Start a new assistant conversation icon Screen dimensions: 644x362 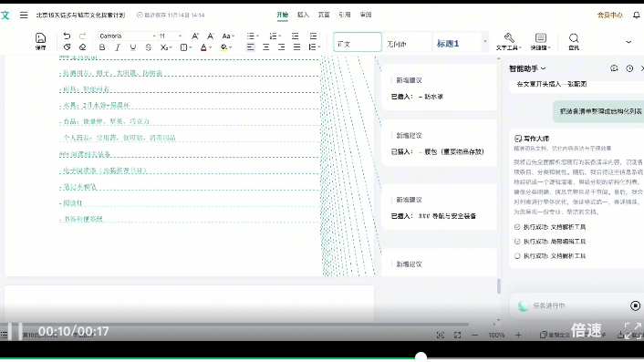(x=614, y=68)
